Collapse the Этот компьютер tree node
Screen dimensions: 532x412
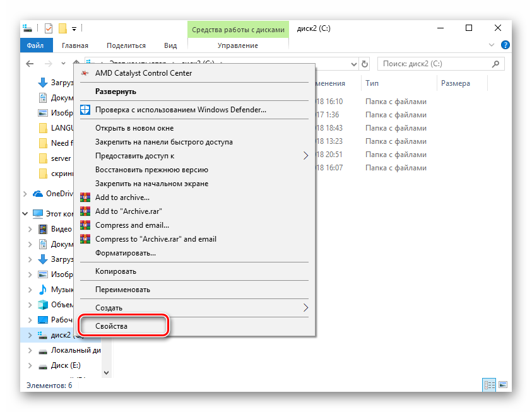(25, 213)
